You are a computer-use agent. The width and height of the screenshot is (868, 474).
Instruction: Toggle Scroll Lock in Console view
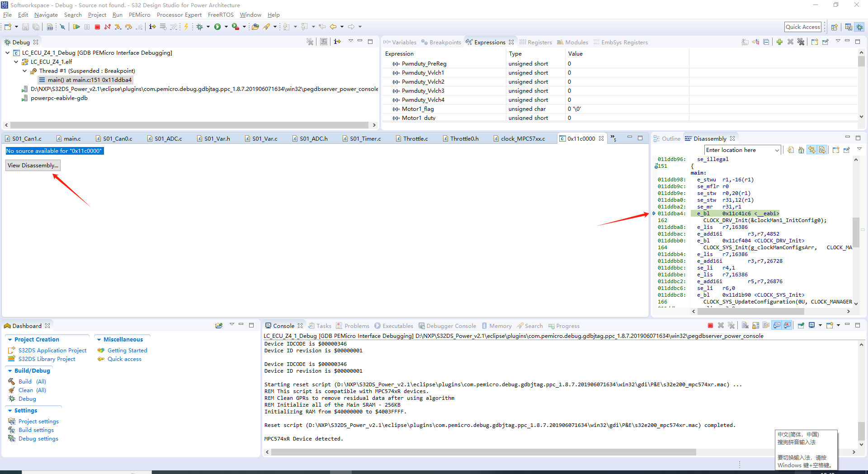pyautogui.click(x=756, y=325)
